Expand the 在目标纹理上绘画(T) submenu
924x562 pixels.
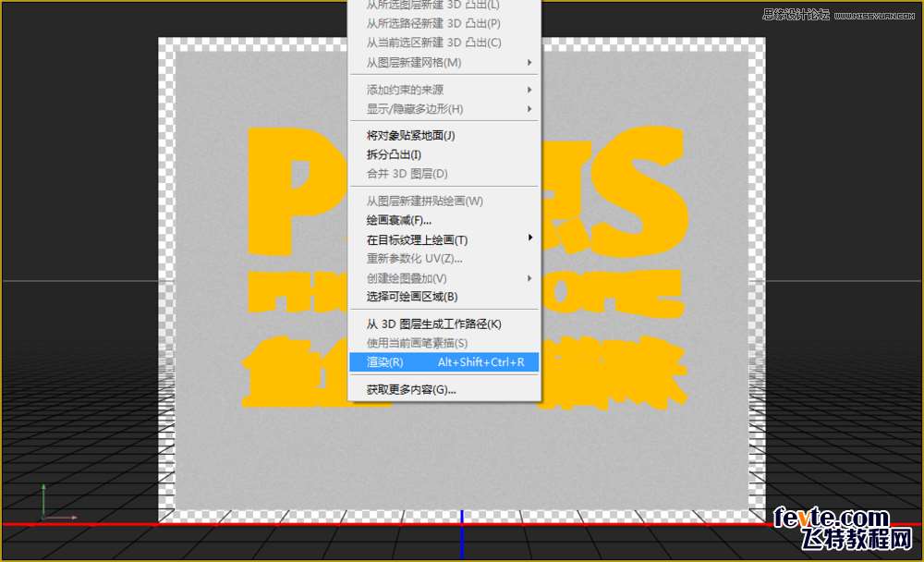click(x=444, y=239)
